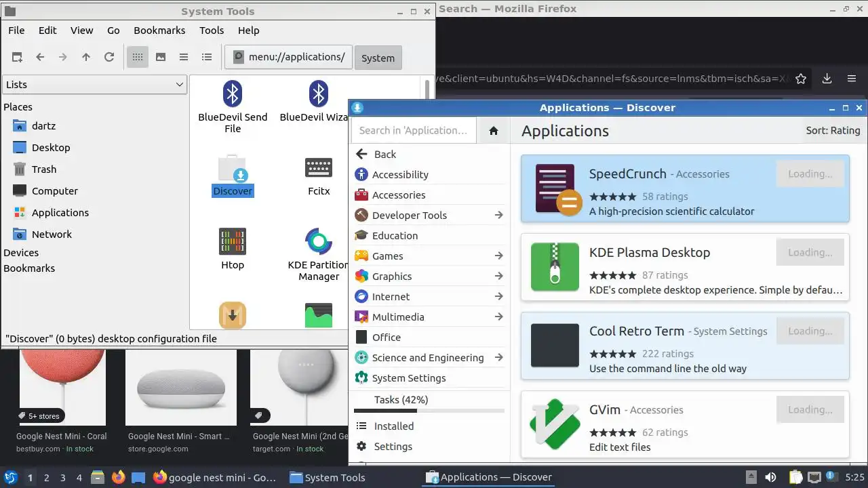Viewport: 868px width, 488px height.
Task: Bookmark page with Firefox star icon
Action: click(801, 79)
